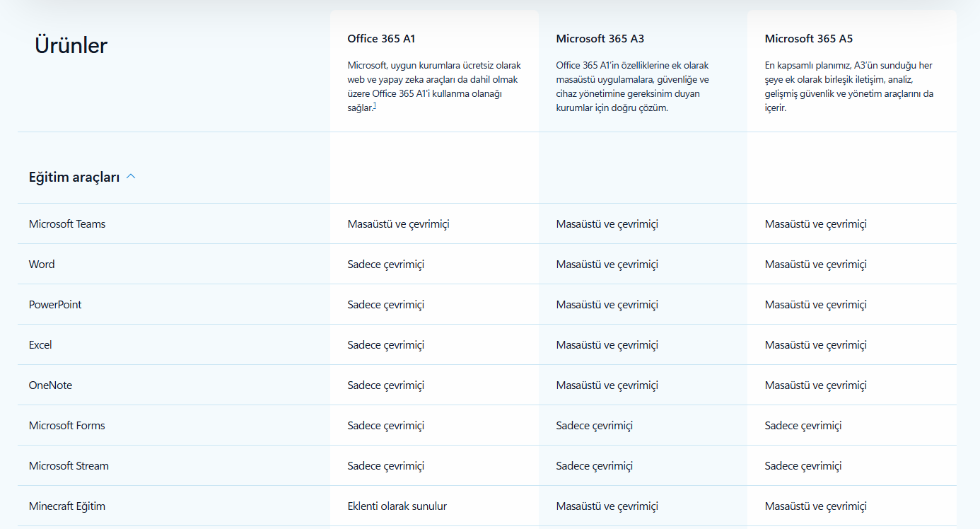This screenshot has width=980, height=529.
Task: Click the Office 365 A1 description paragraph
Action: point(434,86)
